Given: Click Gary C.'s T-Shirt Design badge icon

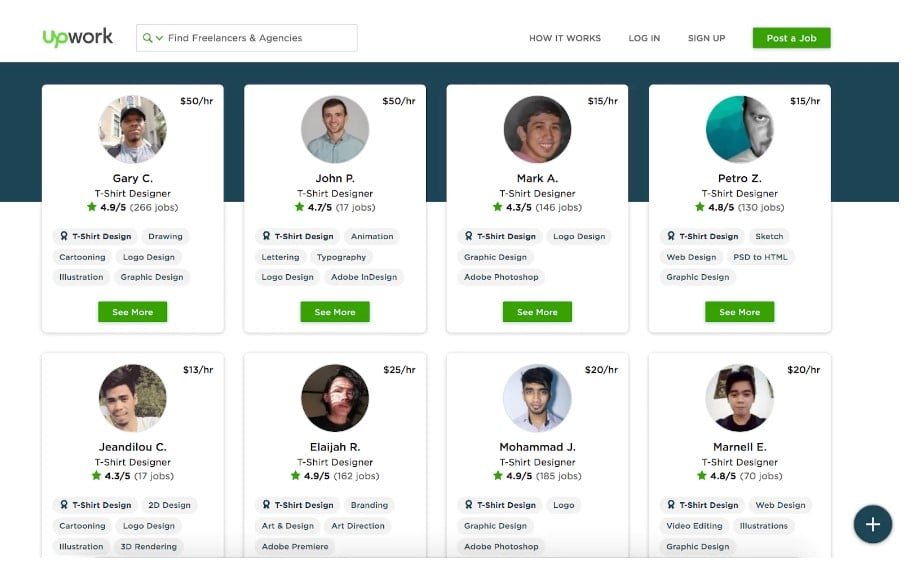Looking at the screenshot, I should coord(64,236).
